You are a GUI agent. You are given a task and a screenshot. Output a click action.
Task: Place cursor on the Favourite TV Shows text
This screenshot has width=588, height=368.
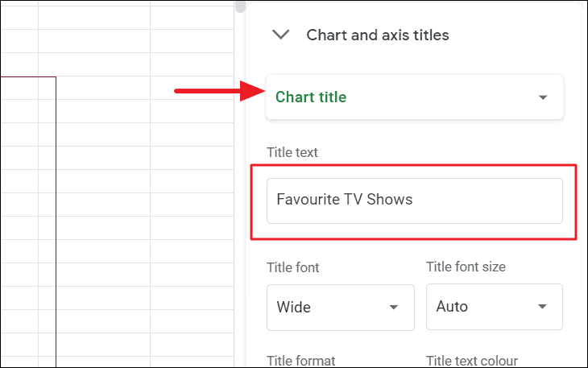(344, 200)
